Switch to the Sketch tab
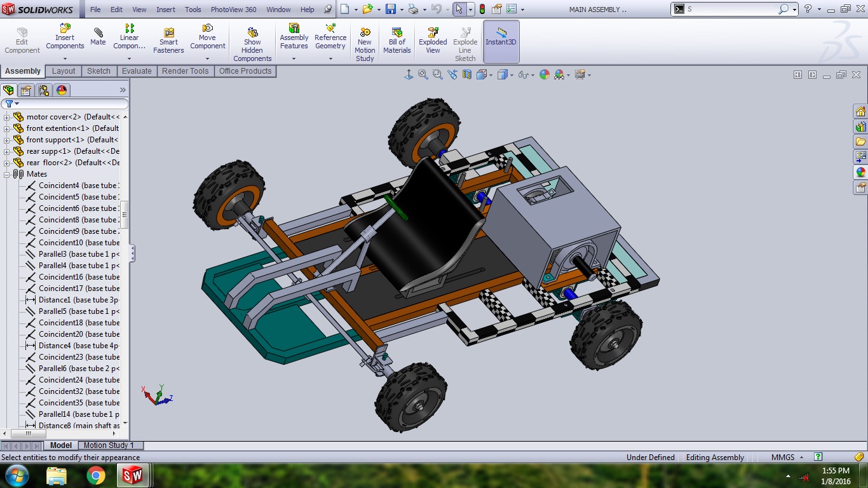The width and height of the screenshot is (868, 488). point(98,71)
